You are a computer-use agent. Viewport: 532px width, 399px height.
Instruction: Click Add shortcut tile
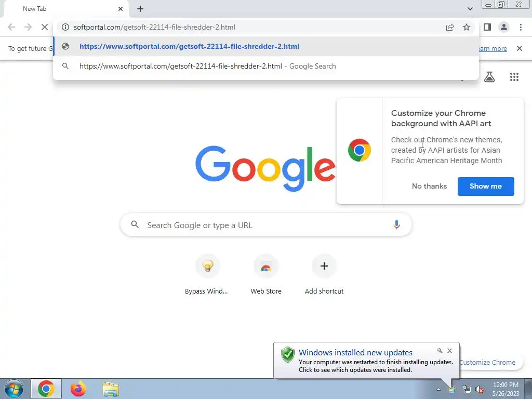click(x=324, y=274)
